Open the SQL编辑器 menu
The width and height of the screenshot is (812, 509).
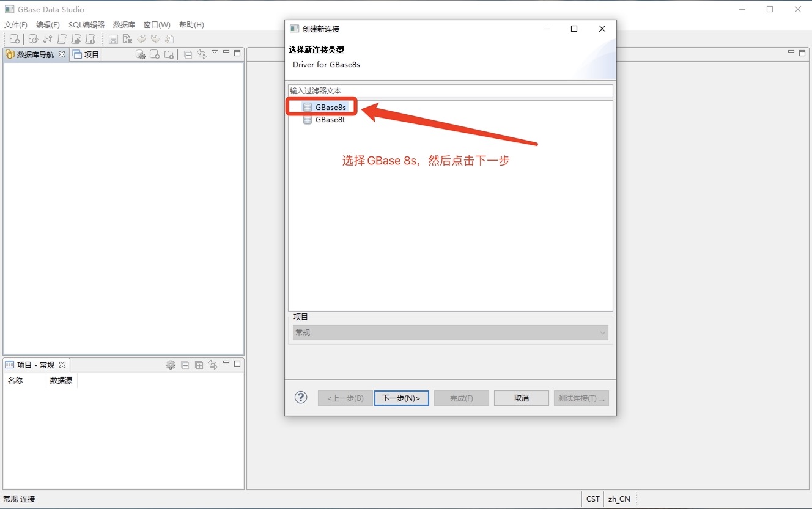point(86,25)
